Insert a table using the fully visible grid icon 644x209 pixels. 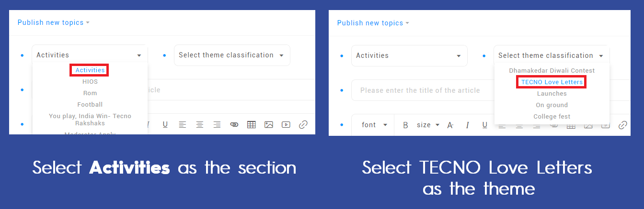(x=252, y=125)
